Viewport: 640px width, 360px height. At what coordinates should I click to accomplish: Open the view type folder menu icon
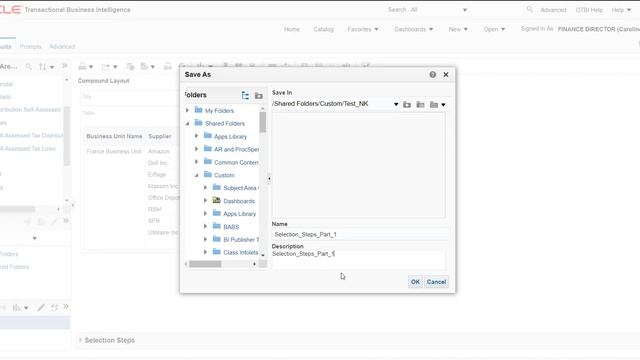click(x=438, y=105)
